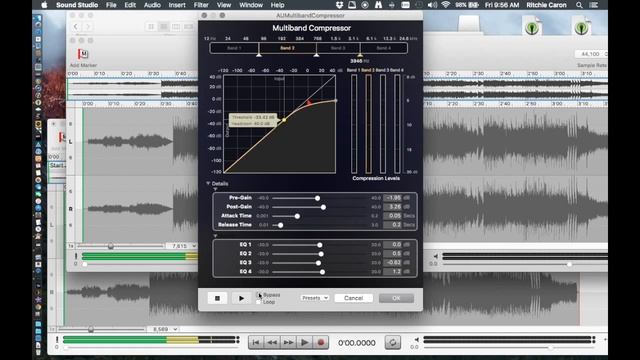Click the EQ 4 slider knob
The height and width of the screenshot is (360, 640).
click(322, 272)
